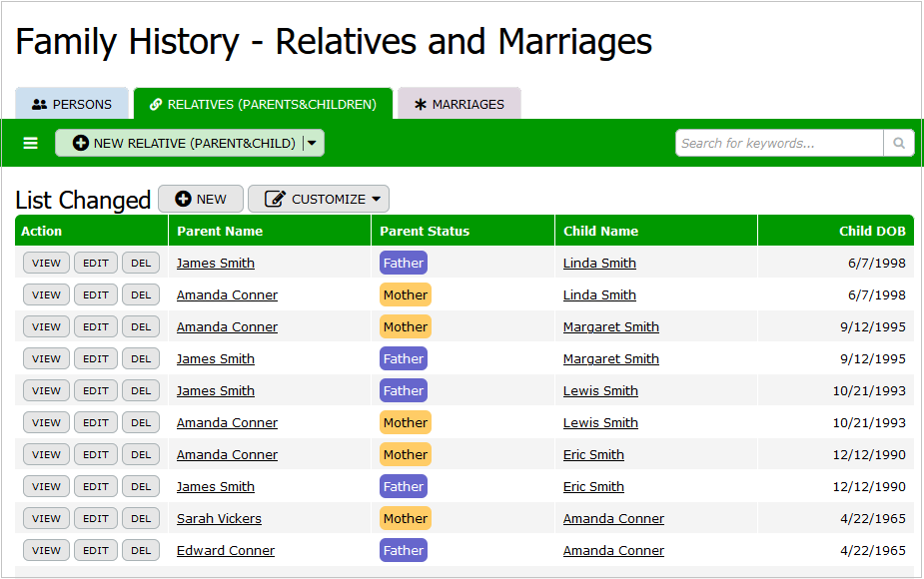View the James Smith and Margaret Smith row
The width and height of the screenshot is (924, 579).
(x=47, y=358)
